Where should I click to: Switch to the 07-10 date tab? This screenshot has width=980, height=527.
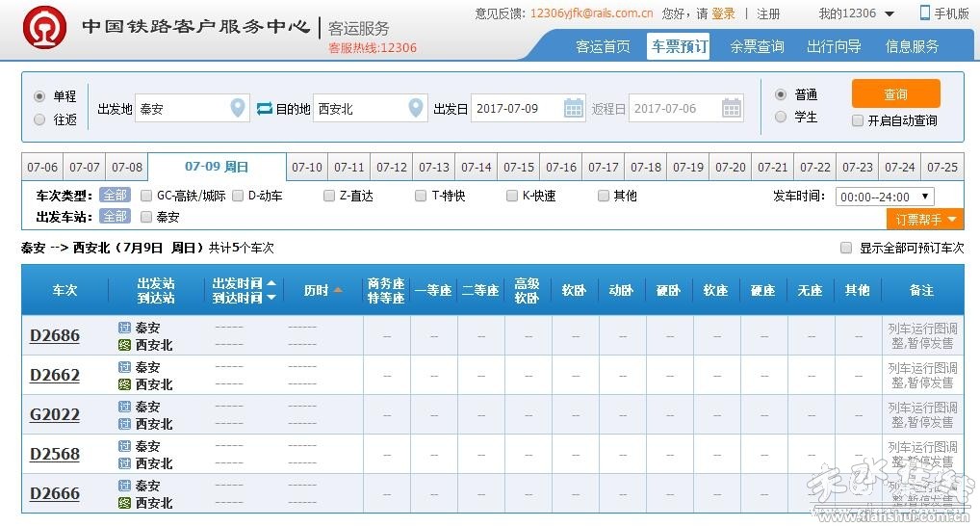click(307, 167)
